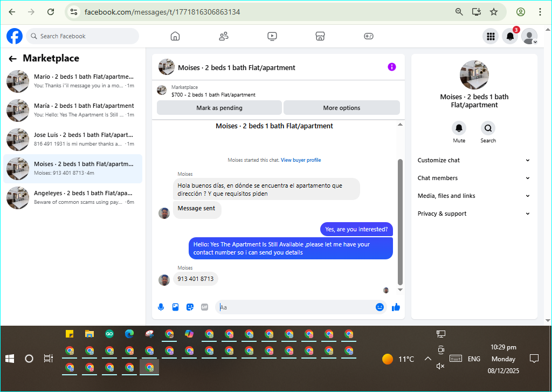Click the large listing thumbnail in info panel

tap(474, 74)
